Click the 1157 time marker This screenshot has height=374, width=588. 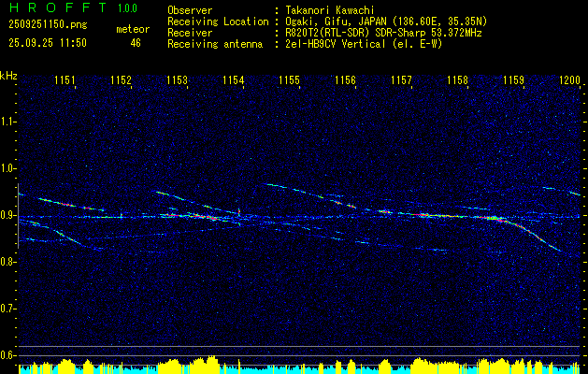[402, 79]
